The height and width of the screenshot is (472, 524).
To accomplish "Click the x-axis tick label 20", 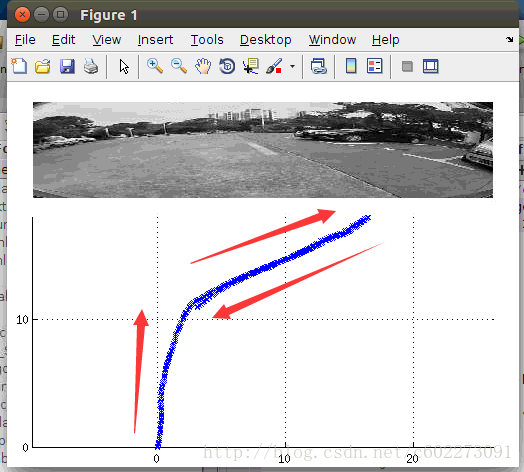I will coord(412,459).
